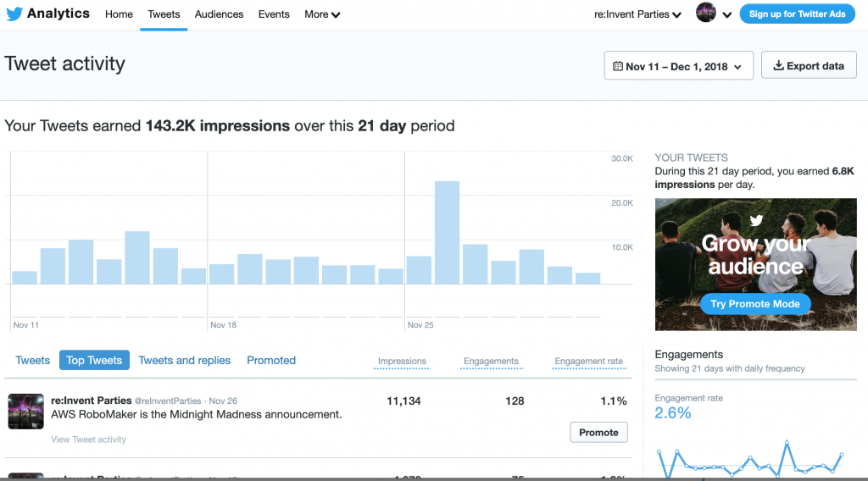Click the download icon on Export data
Image resolution: width=868 pixels, height=481 pixels.
(778, 66)
